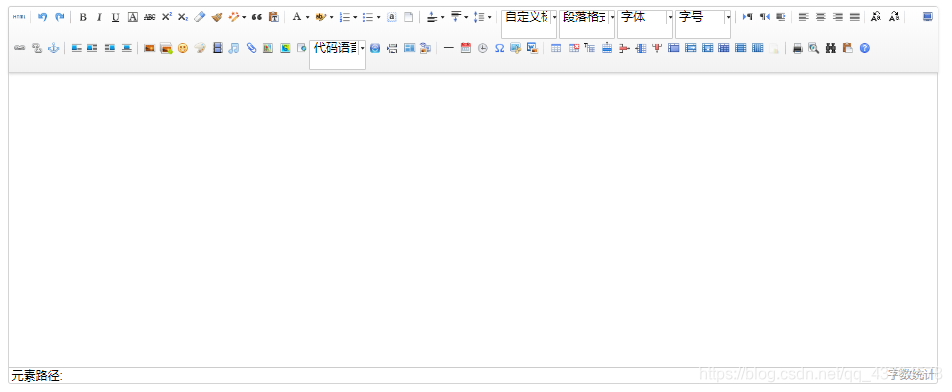952x392 pixels.
Task: Toggle strikethrough formatting
Action: (x=149, y=17)
